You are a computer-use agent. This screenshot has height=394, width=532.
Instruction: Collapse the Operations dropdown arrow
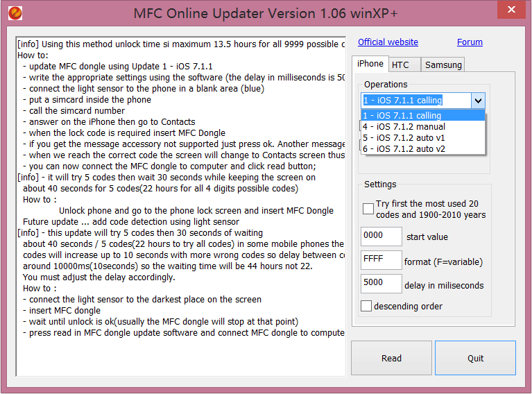(x=478, y=101)
